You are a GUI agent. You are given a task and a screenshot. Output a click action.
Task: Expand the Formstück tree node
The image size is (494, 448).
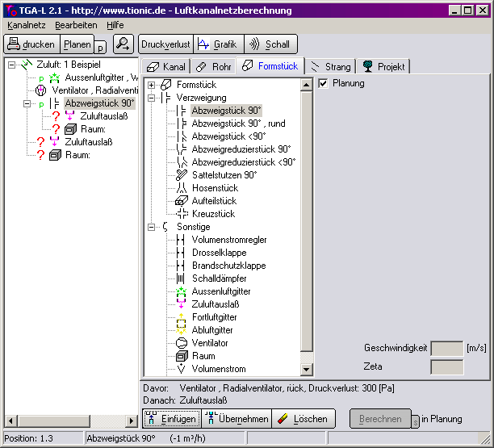pos(151,85)
